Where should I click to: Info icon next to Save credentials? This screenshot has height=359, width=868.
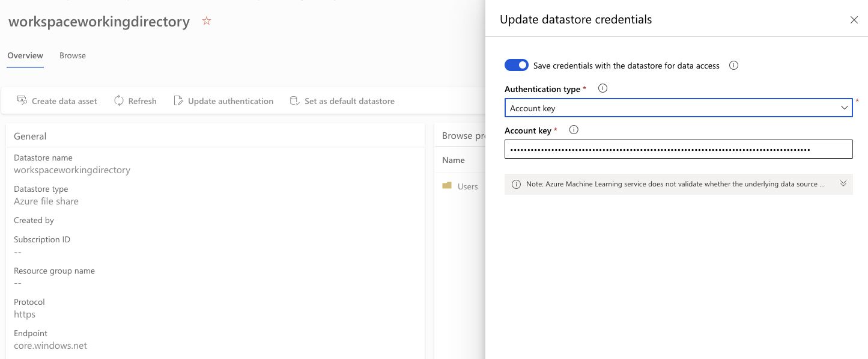point(733,65)
